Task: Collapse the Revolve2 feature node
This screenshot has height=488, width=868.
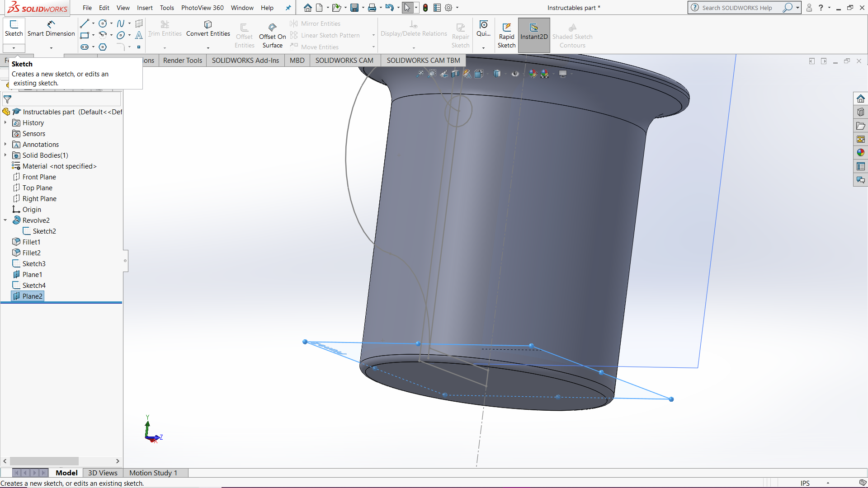Action: coord(5,220)
